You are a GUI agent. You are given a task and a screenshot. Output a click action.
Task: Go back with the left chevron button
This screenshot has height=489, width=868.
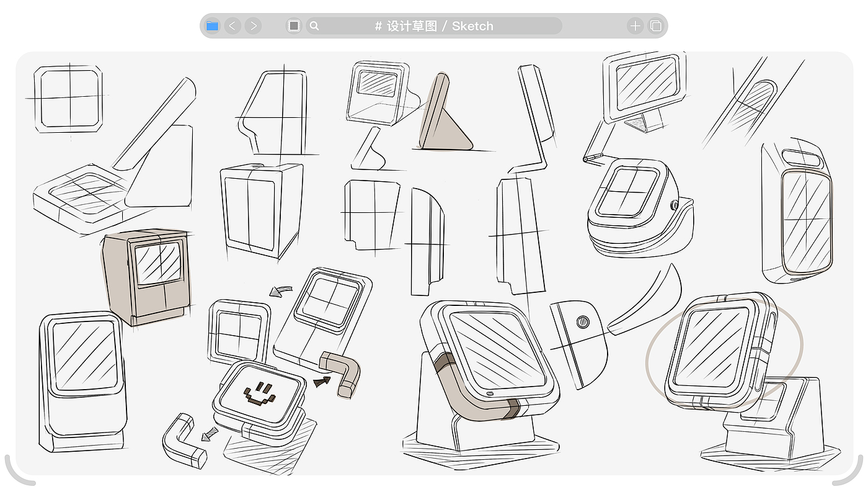click(232, 26)
